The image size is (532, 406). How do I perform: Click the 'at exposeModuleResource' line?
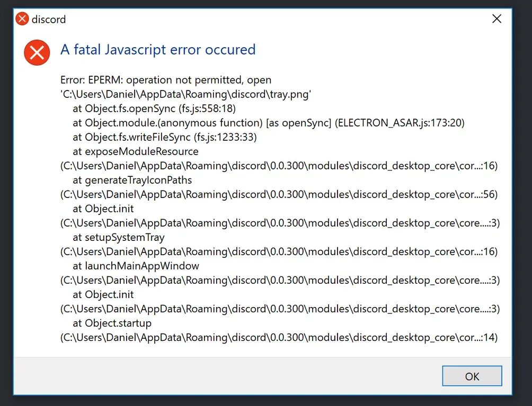point(135,151)
